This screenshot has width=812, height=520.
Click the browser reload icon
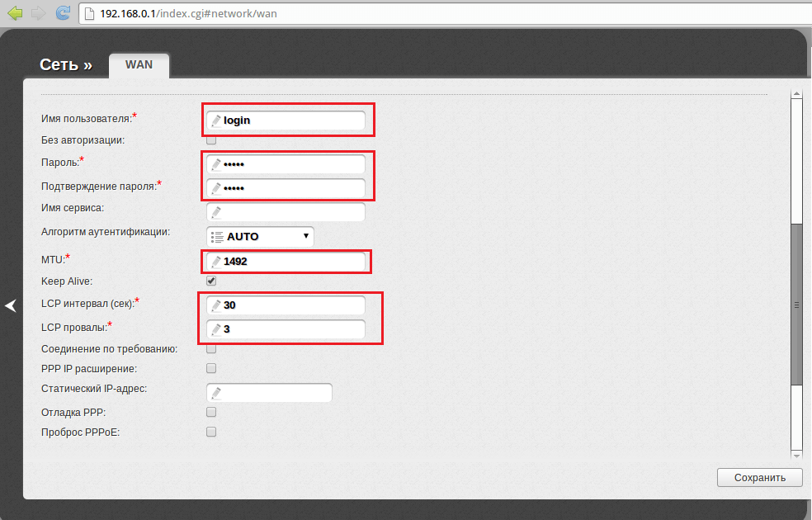[63, 13]
